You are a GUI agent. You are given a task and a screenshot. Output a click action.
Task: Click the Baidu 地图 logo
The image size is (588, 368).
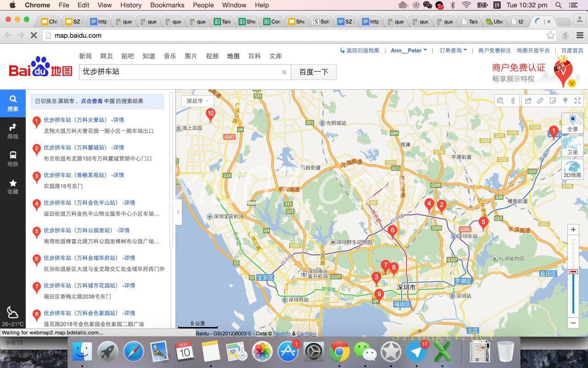tap(41, 68)
